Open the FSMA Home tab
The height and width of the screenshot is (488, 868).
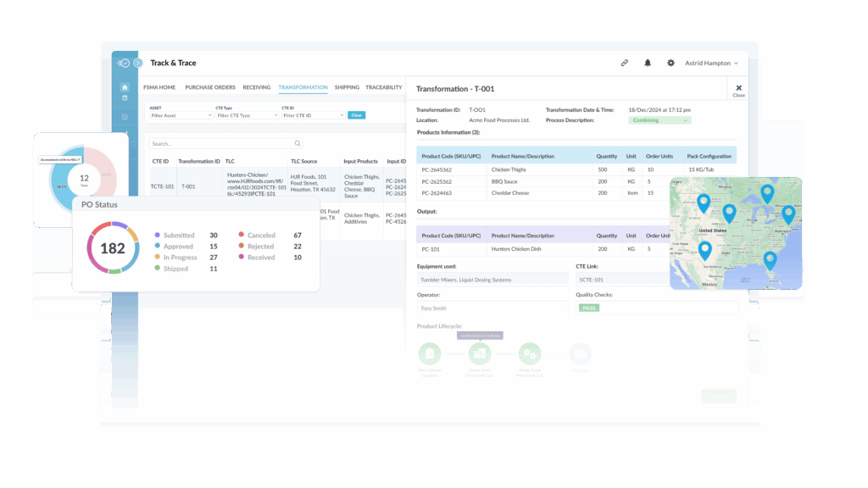pos(159,87)
